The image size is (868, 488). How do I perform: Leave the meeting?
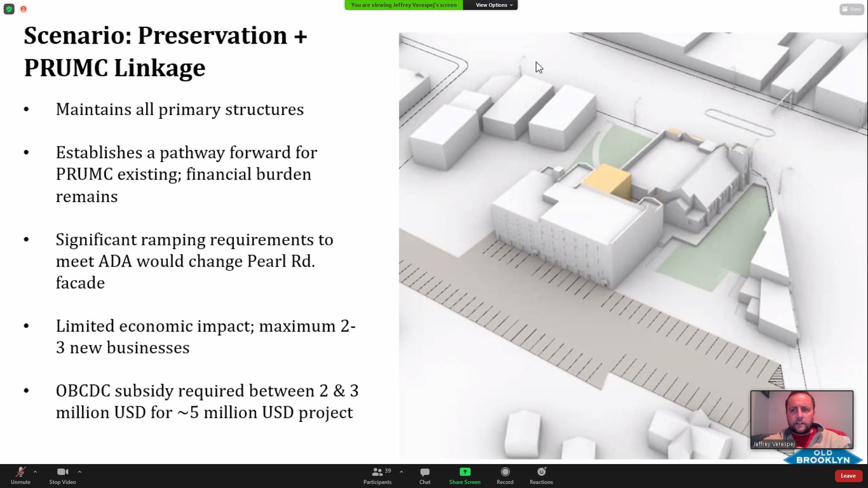point(848,476)
